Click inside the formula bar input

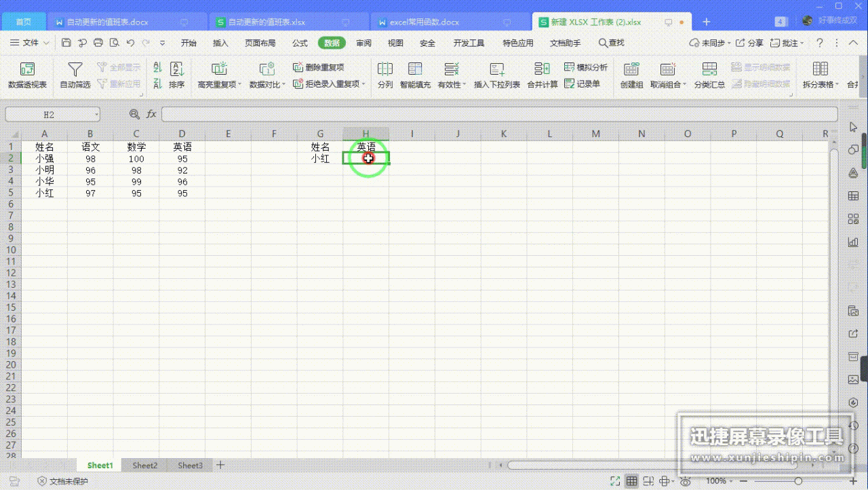tap(499, 114)
